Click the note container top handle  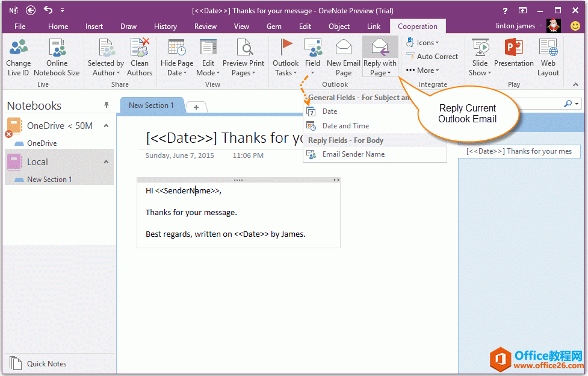pos(238,180)
